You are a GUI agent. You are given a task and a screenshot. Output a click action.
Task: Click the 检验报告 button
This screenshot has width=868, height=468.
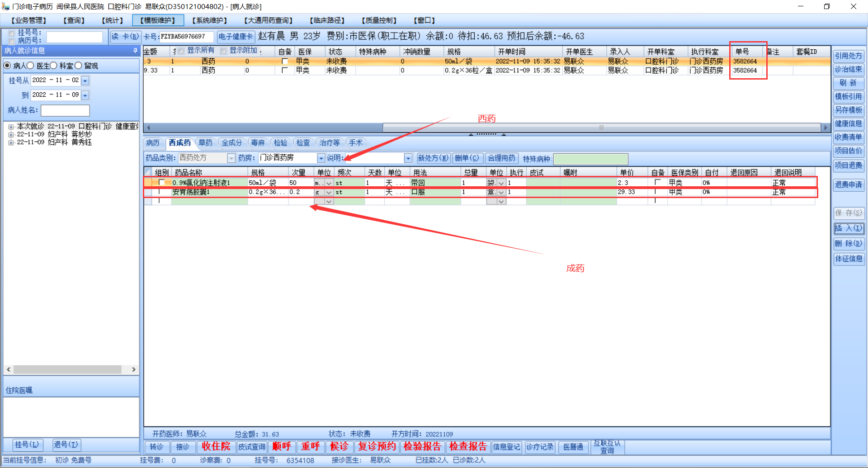coord(422,447)
